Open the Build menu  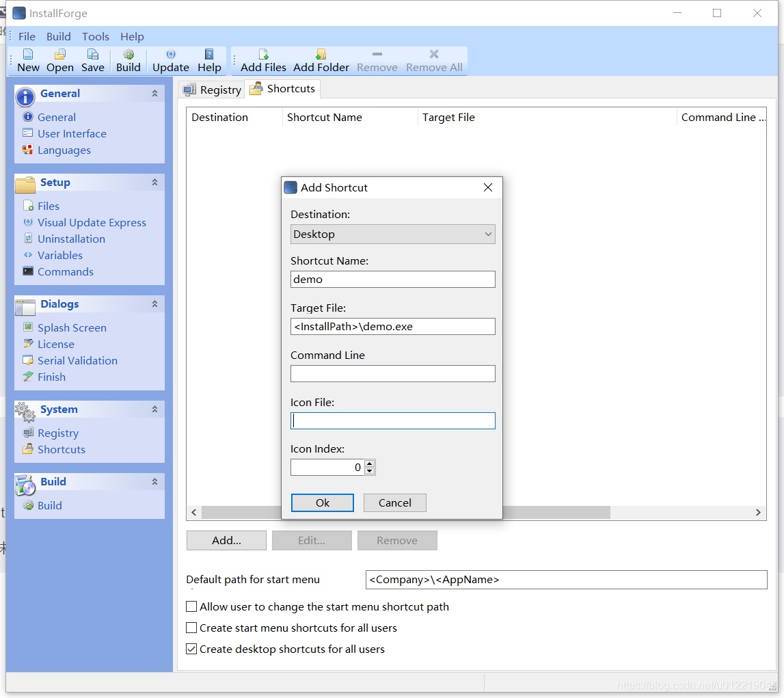[x=59, y=36]
